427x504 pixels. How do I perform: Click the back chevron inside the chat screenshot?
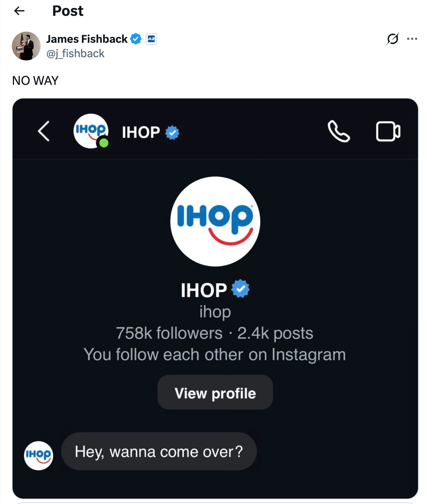[43, 132]
